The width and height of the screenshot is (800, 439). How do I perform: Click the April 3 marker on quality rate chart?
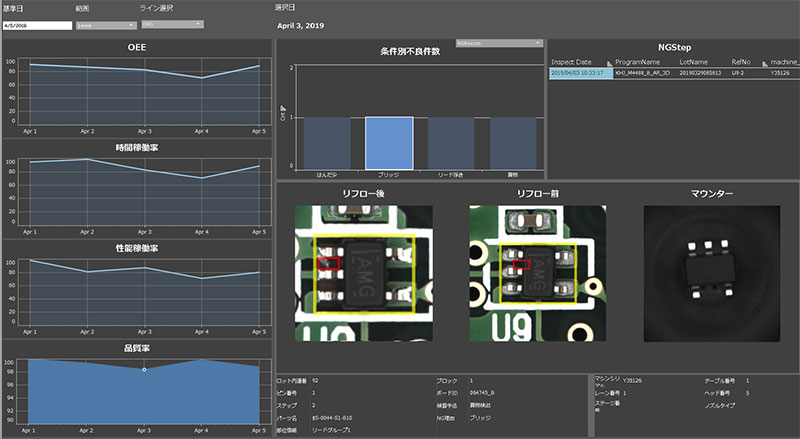(x=144, y=369)
